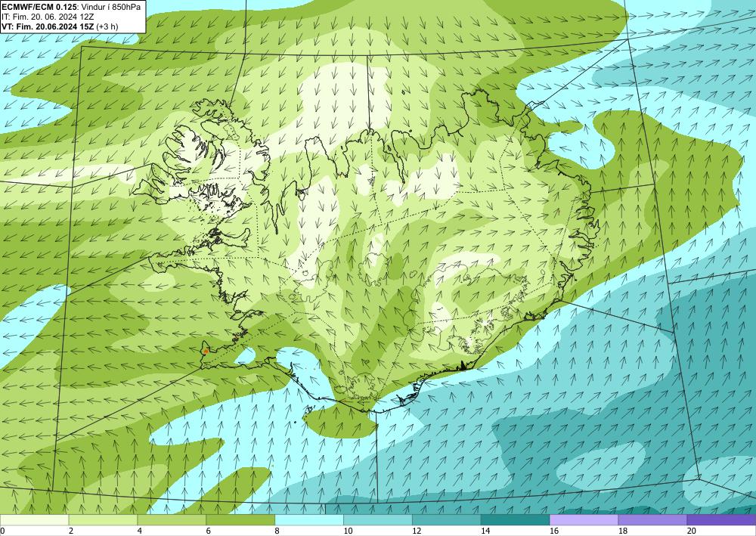This screenshot has width=756, height=536.
Task: Click legend tick label '16'
Action: click(x=554, y=531)
